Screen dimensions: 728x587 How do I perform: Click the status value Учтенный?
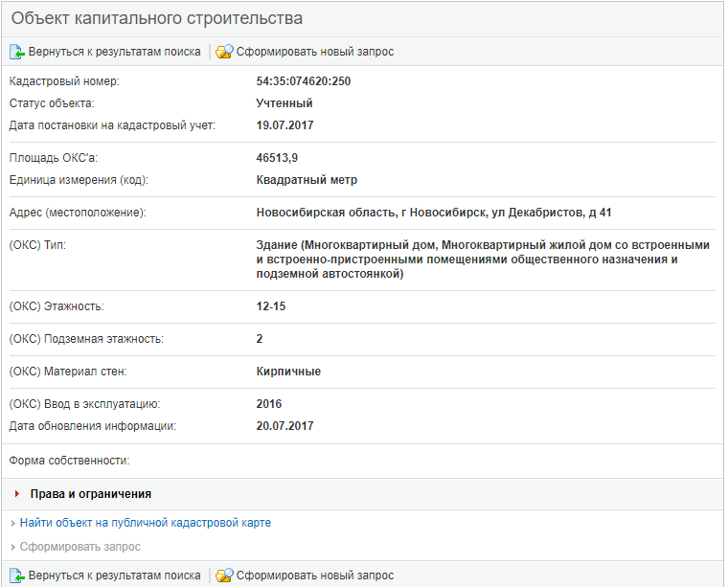tap(284, 103)
